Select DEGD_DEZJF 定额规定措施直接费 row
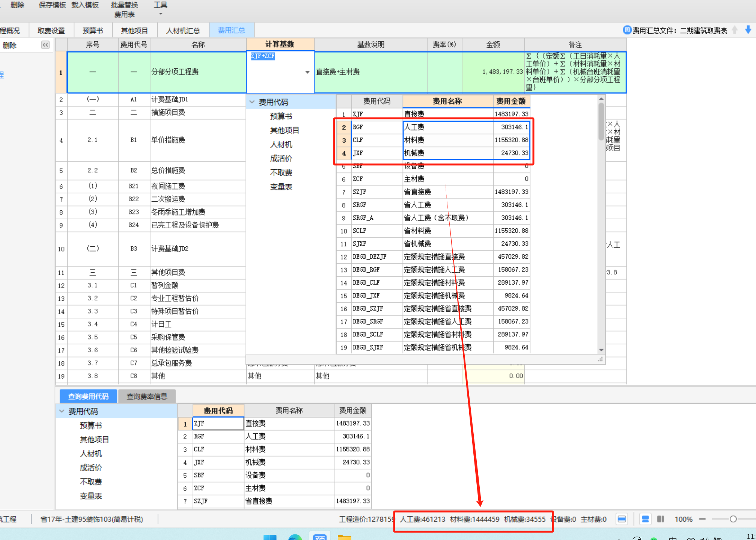Screen dimensions: 756x540 click(x=433, y=257)
